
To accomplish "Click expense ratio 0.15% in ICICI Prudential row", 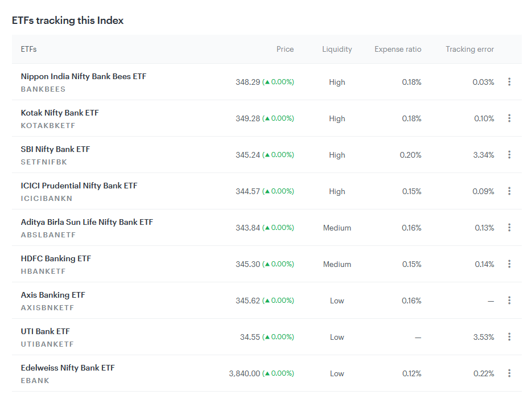I will pyautogui.click(x=411, y=191).
